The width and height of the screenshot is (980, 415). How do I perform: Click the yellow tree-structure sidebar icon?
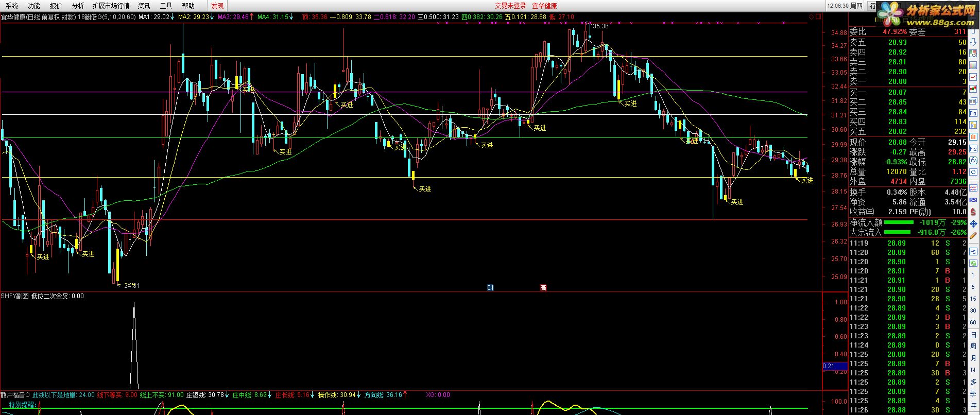pyautogui.click(x=973, y=125)
